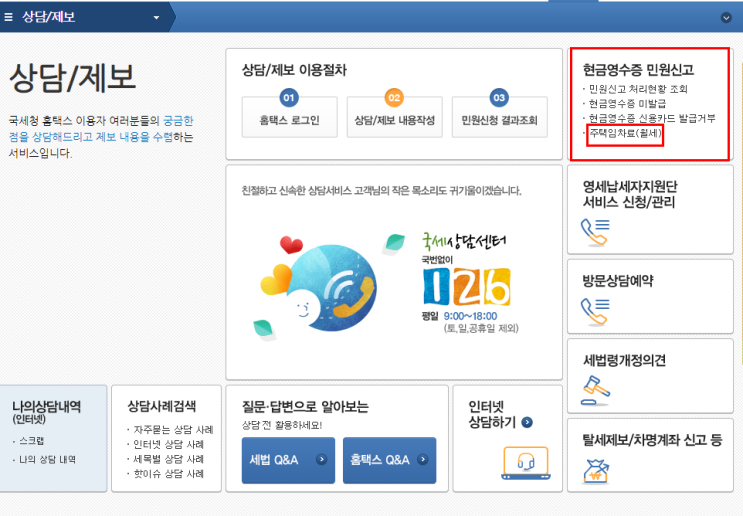Click arrow icon beside 인터넷 상담하기

[527, 422]
